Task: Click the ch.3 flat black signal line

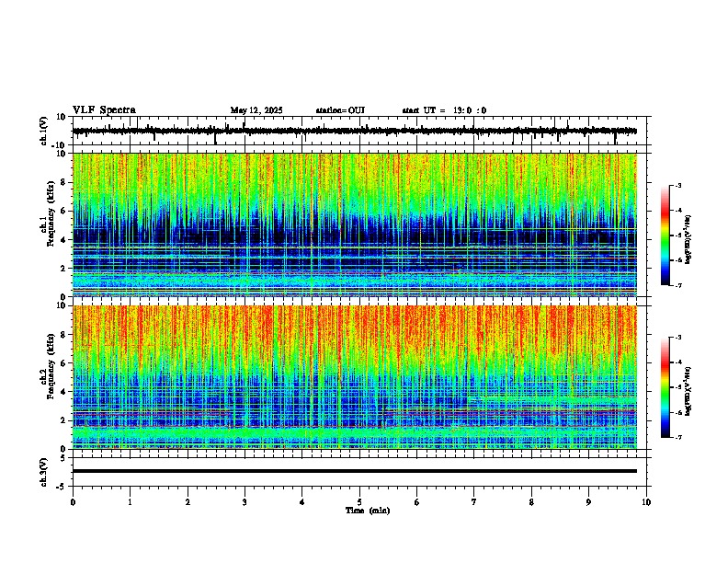Action: (x=355, y=471)
